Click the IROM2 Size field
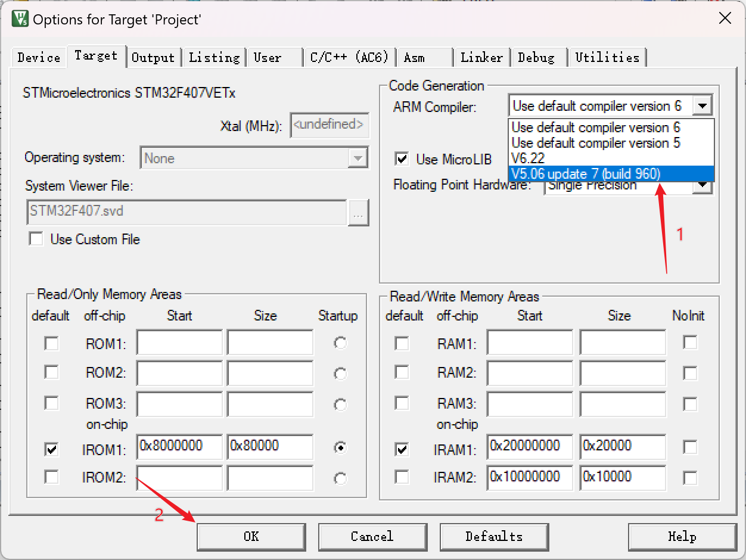 [x=270, y=478]
